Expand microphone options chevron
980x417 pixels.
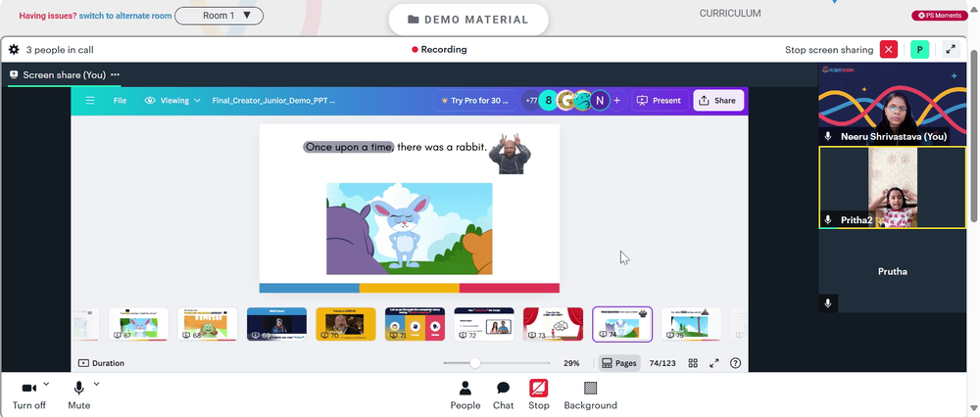pos(96,384)
